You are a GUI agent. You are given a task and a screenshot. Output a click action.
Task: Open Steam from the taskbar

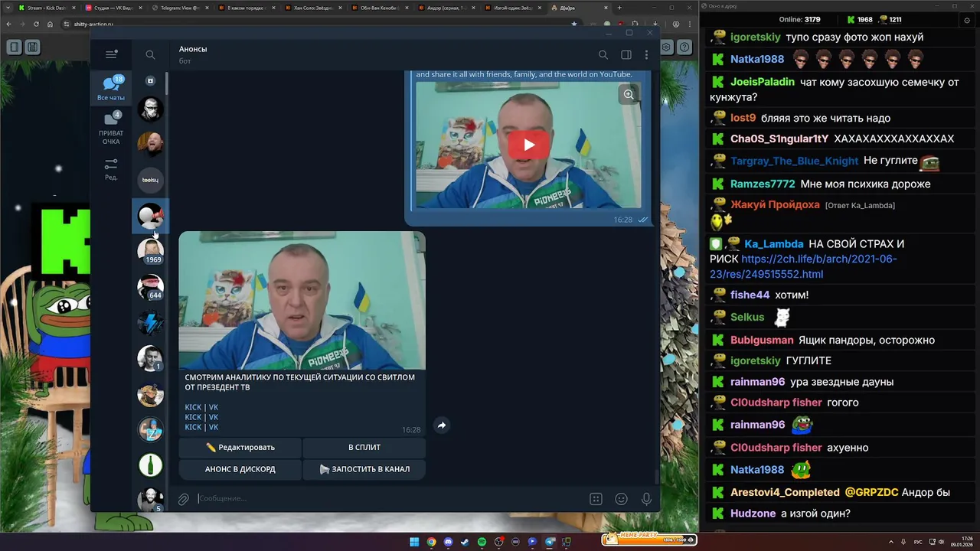465,542
